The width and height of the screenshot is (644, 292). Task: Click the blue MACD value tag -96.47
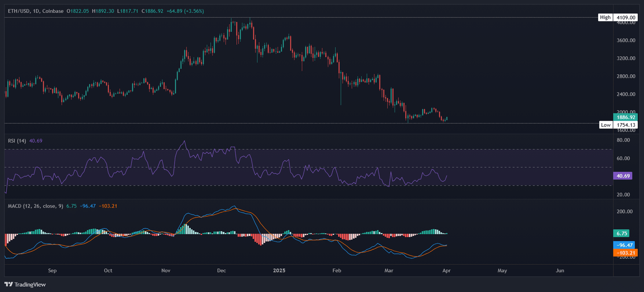(x=625, y=245)
